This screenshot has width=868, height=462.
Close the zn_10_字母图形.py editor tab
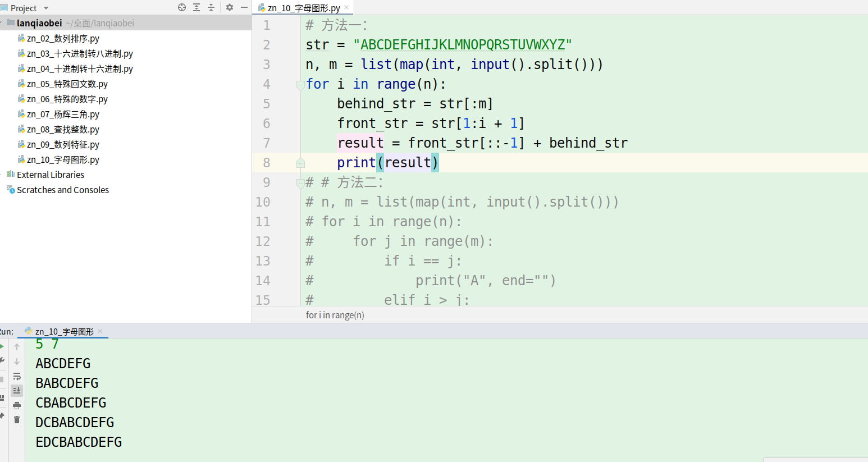[346, 7]
